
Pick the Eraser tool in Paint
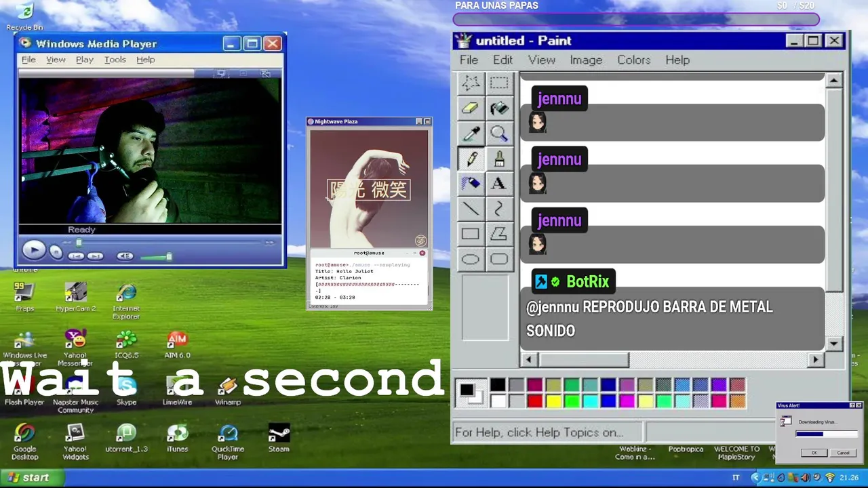[471, 108]
